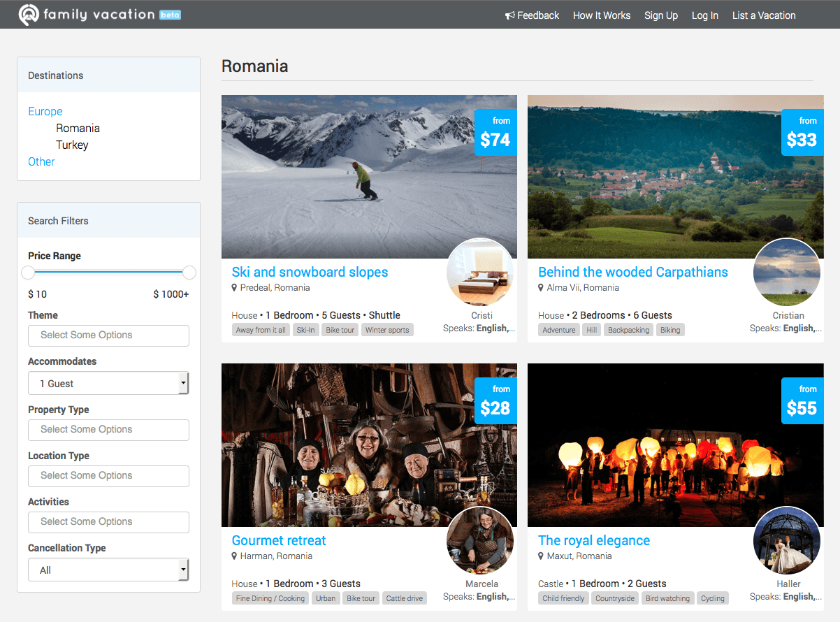
Task: Select Turkey in the destinations list
Action: pos(72,145)
